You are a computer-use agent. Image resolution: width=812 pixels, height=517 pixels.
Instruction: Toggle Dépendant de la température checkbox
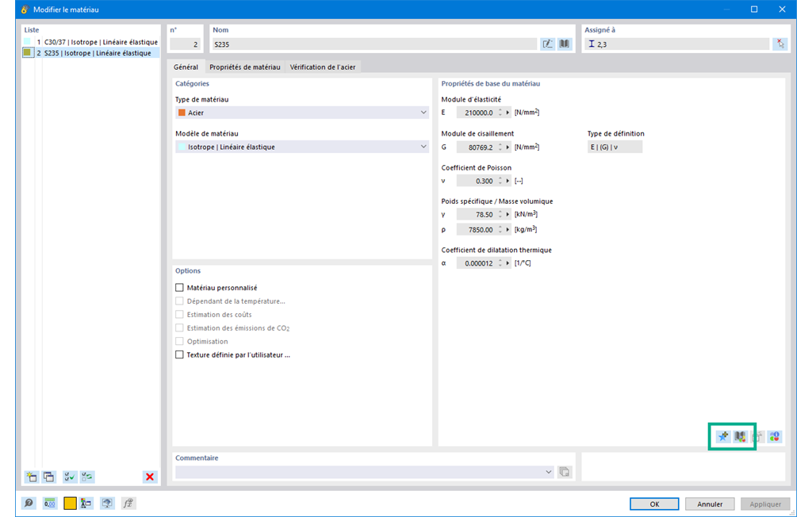(179, 301)
